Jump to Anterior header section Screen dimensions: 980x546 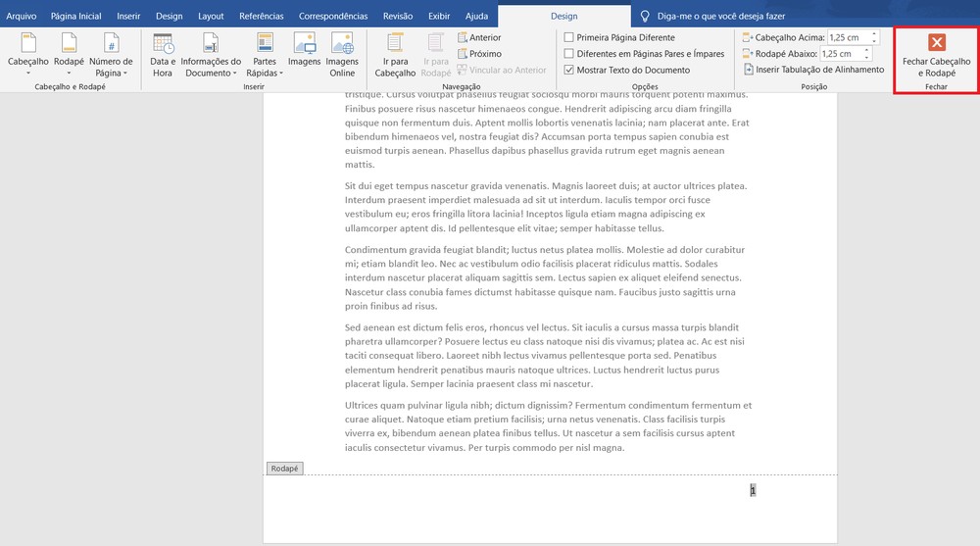click(479, 37)
